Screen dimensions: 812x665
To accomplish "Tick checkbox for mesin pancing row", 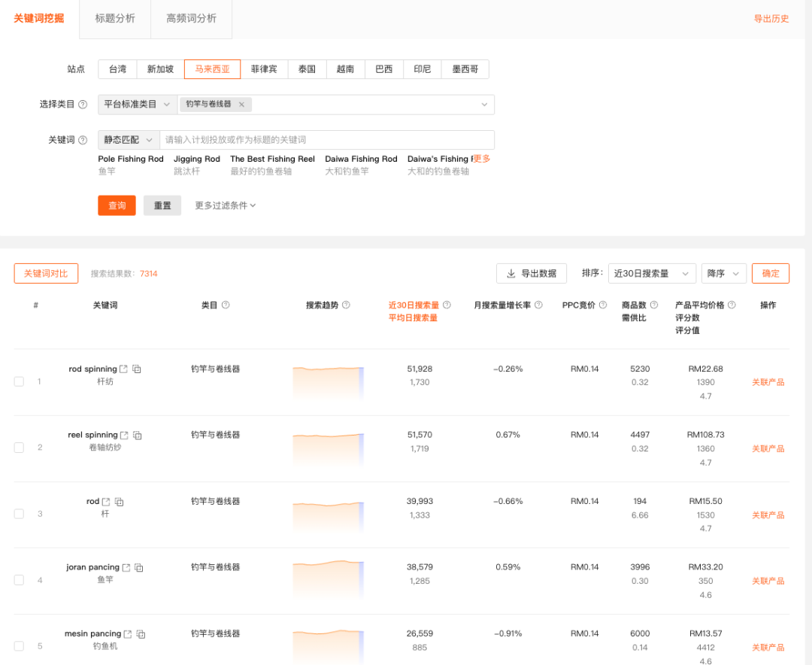I will pyautogui.click(x=19, y=646).
